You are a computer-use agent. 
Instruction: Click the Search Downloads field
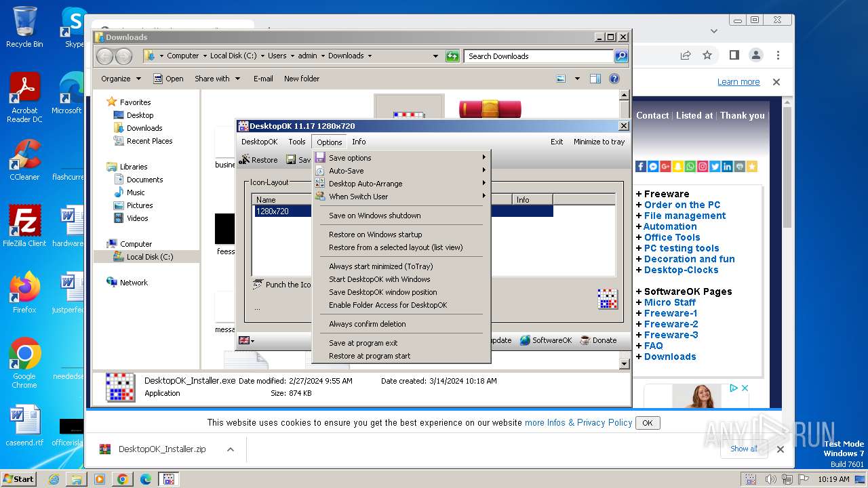click(x=539, y=56)
